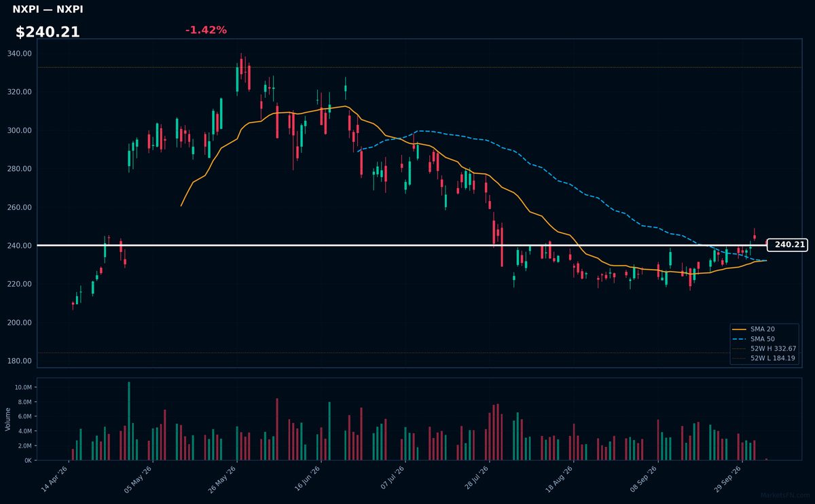This screenshot has height=504, width=815.
Task: Click the 240.21 price tag on right axis
Action: coord(788,245)
